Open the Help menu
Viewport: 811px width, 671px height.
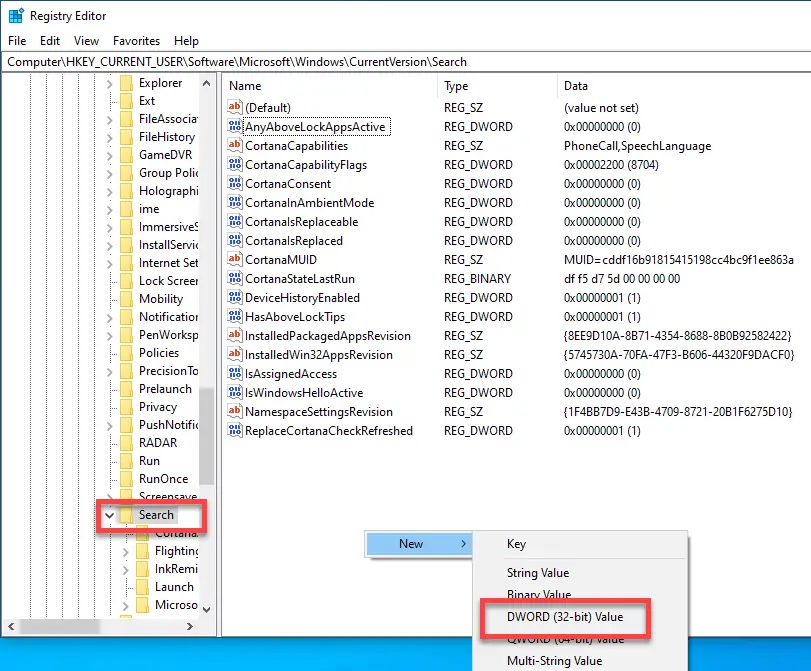pyautogui.click(x=186, y=40)
